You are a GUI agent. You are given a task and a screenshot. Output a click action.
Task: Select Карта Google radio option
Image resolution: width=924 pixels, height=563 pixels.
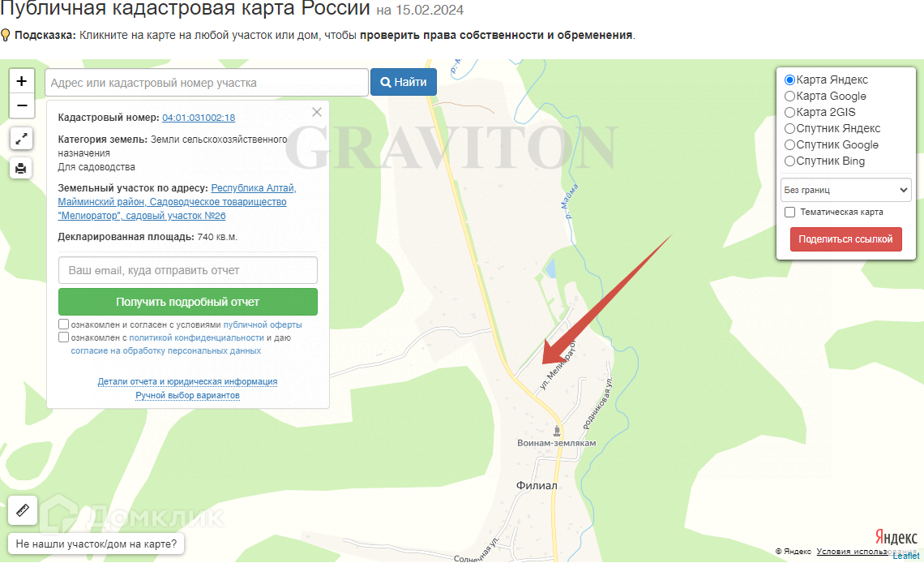[x=789, y=96]
